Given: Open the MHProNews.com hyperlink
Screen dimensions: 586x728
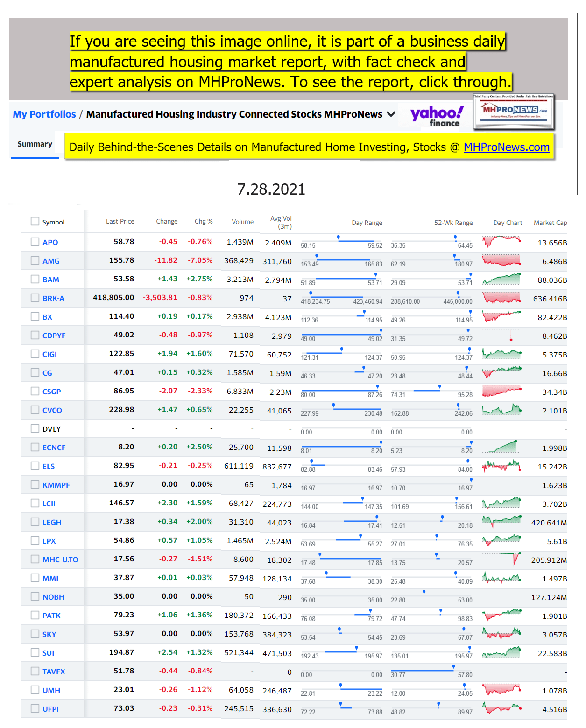Looking at the screenshot, I should click(x=506, y=147).
